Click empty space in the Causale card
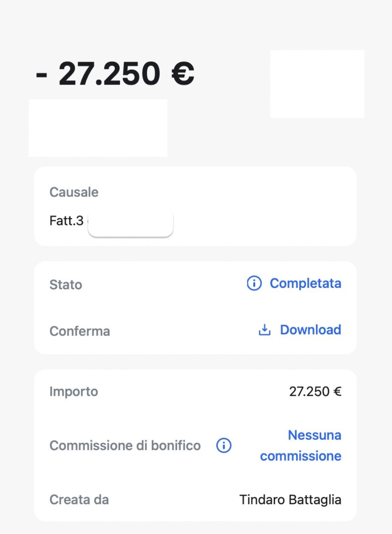Viewport: 392px width, 534px height. (264, 213)
